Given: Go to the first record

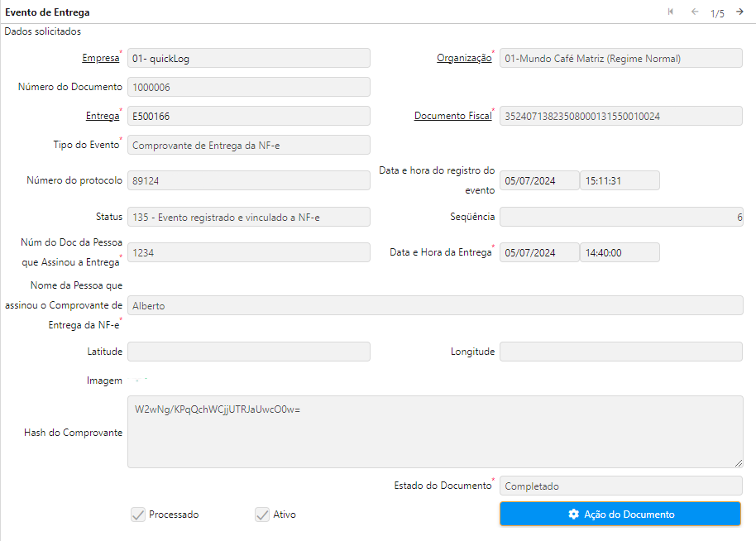Looking at the screenshot, I should coord(671,12).
